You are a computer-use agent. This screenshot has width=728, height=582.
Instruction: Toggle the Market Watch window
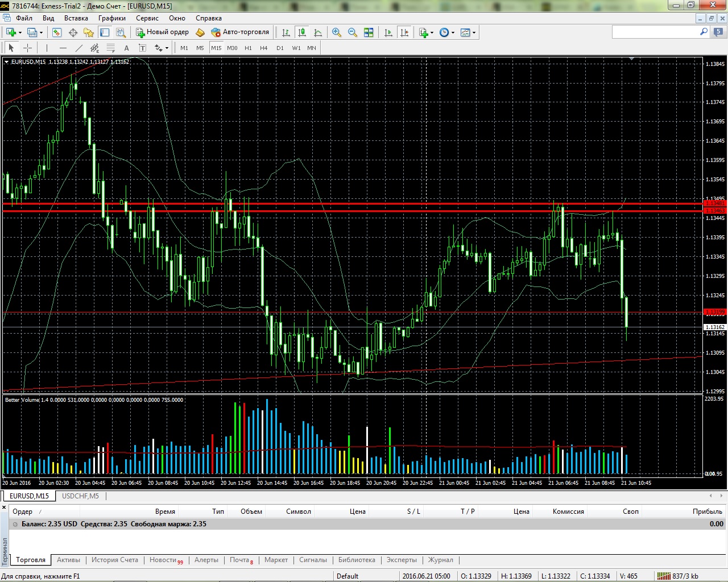pos(56,32)
